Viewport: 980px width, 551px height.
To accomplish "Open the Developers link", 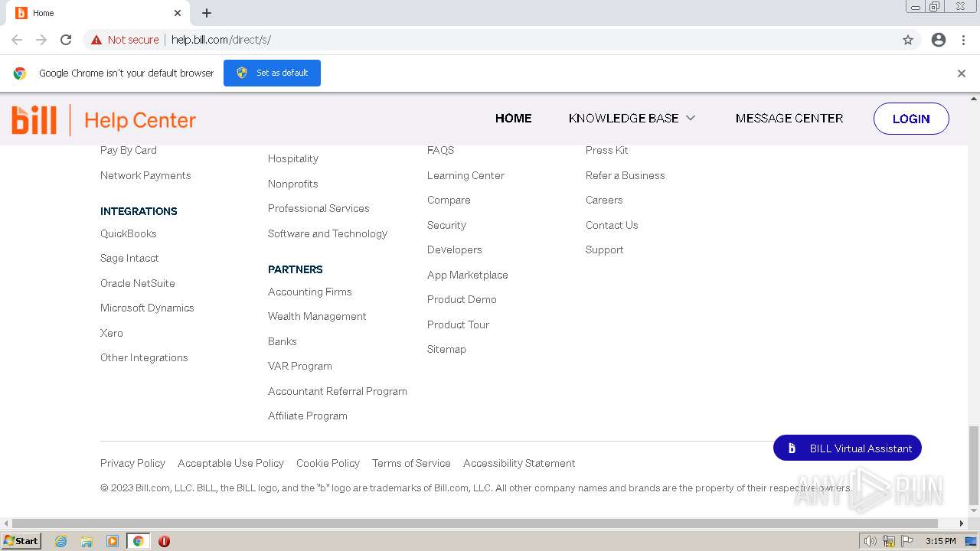I will [455, 249].
